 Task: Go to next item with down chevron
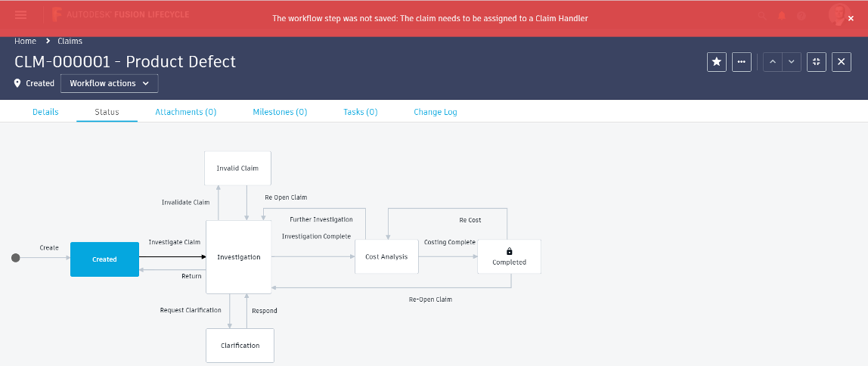pos(791,62)
